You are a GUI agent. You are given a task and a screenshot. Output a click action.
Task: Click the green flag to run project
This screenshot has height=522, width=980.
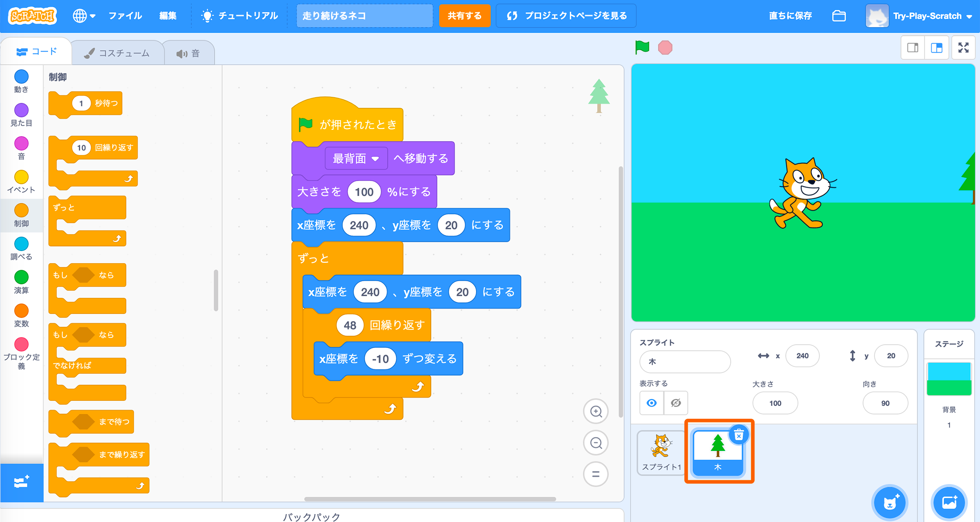click(x=642, y=47)
